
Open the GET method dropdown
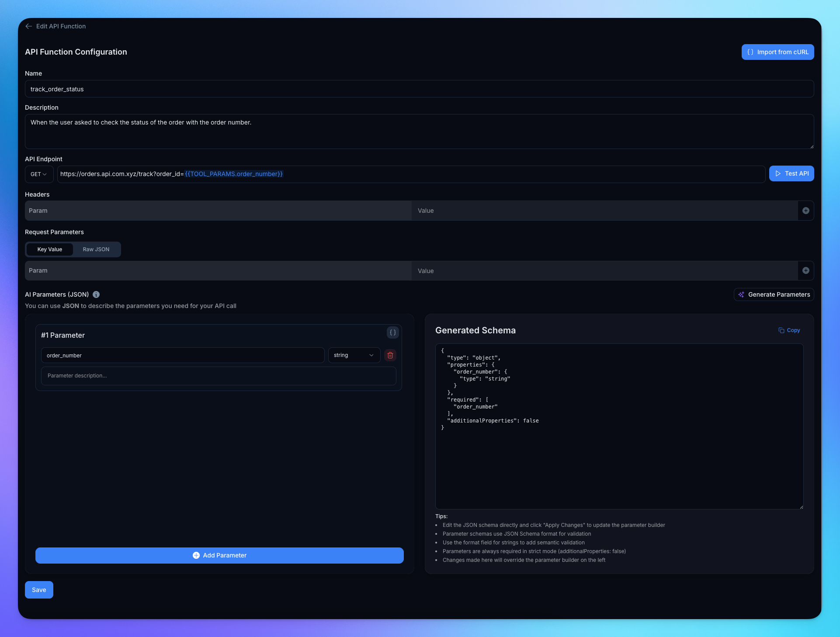coord(39,174)
